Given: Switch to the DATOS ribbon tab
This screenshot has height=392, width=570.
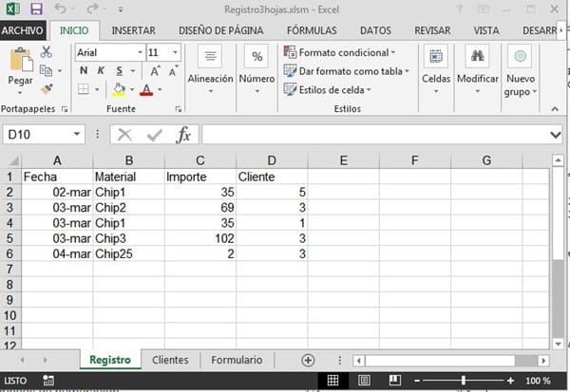Looking at the screenshot, I should click(375, 30).
